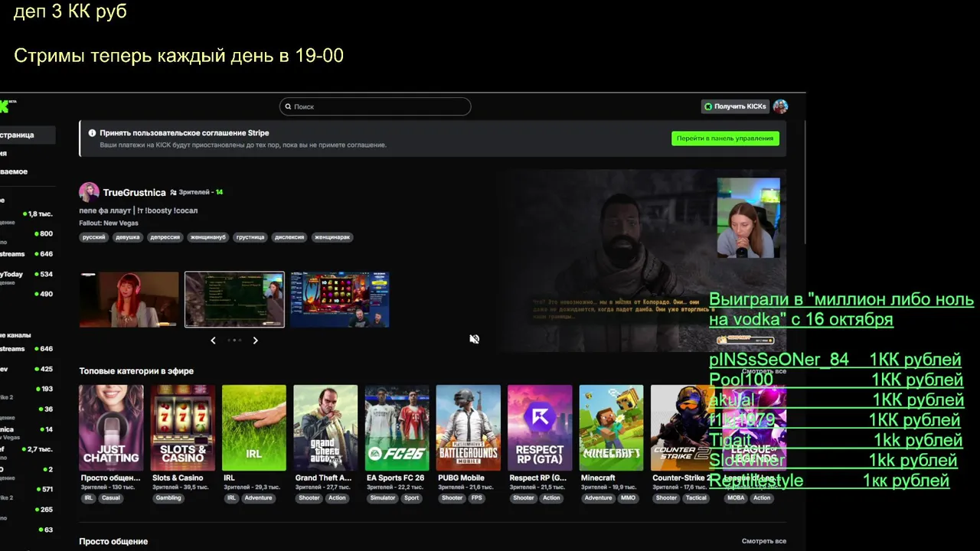Viewport: 980px width, 551px height.
Task: Open the green IRL category cover
Action: tap(254, 428)
